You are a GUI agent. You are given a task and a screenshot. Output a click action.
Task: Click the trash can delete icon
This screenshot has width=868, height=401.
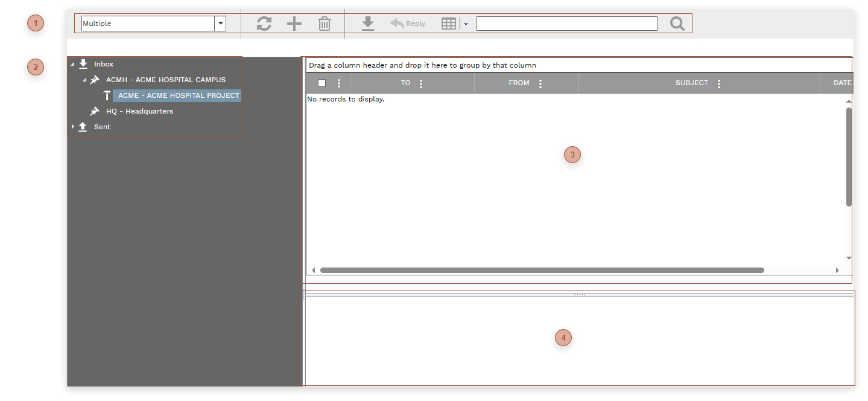tap(325, 24)
